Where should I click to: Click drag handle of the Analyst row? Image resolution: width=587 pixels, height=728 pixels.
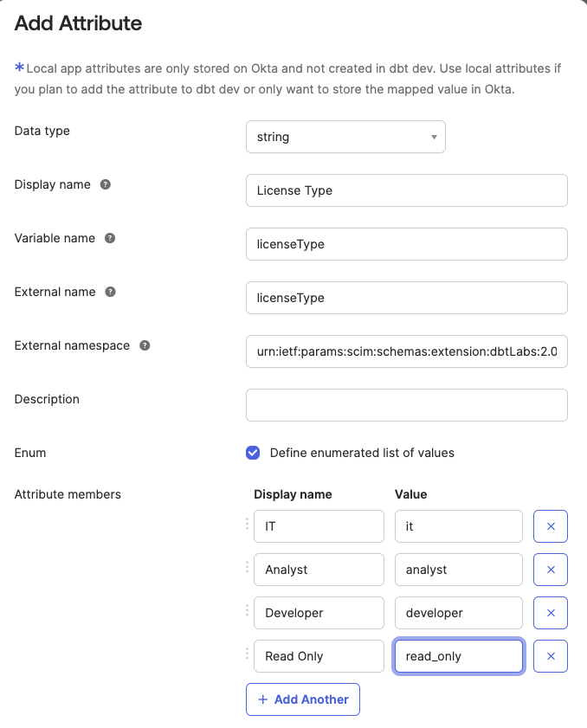point(247,568)
